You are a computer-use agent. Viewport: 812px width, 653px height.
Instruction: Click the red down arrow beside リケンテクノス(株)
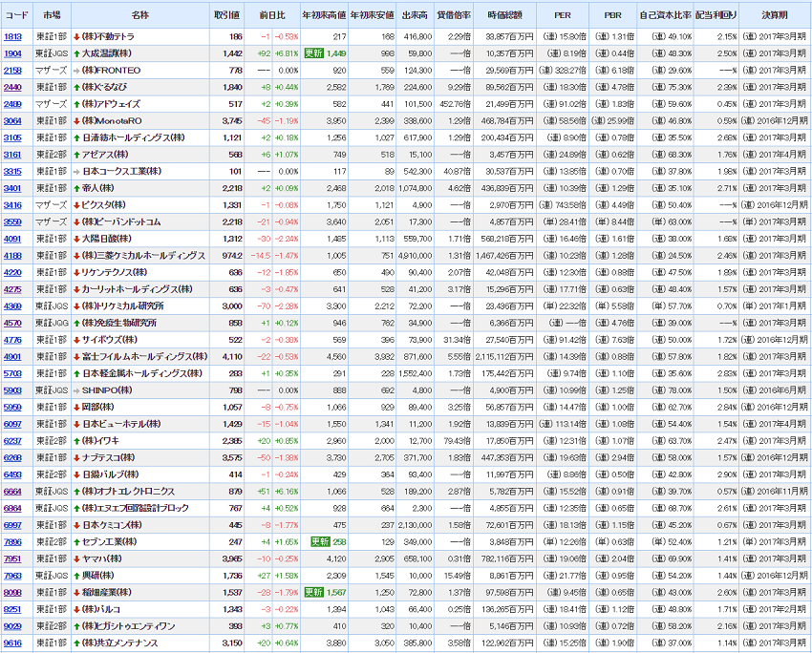(76, 272)
